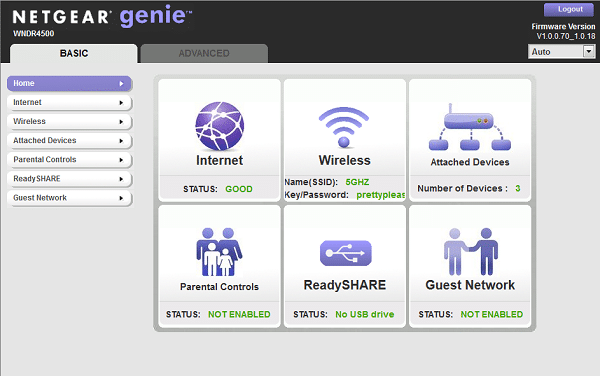
Task: Switch to the ADVANCED tab
Action: pos(204,54)
